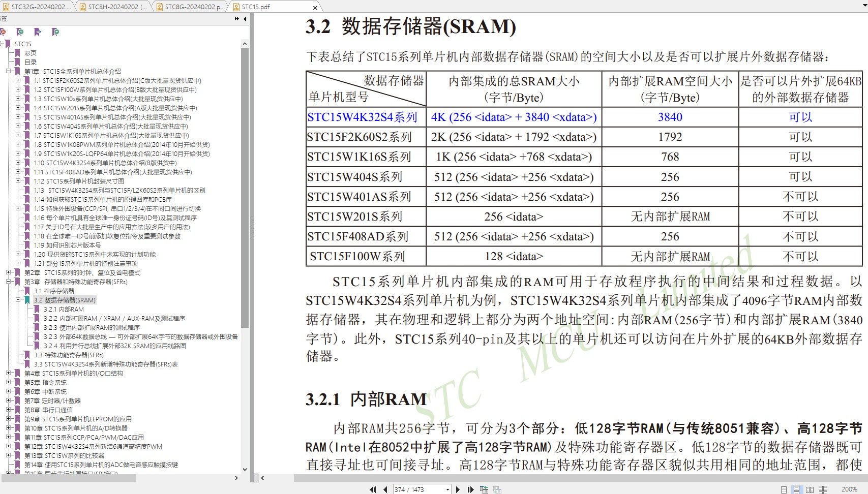868x494 pixels.
Task: Click the STC15W4K32S4系列 blue table link
Action: tap(362, 117)
